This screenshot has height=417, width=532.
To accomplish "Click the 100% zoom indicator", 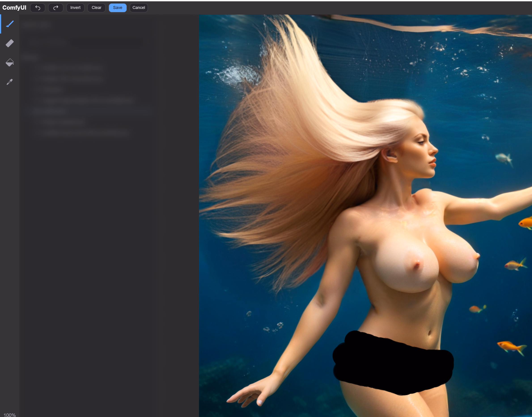I will [10, 415].
